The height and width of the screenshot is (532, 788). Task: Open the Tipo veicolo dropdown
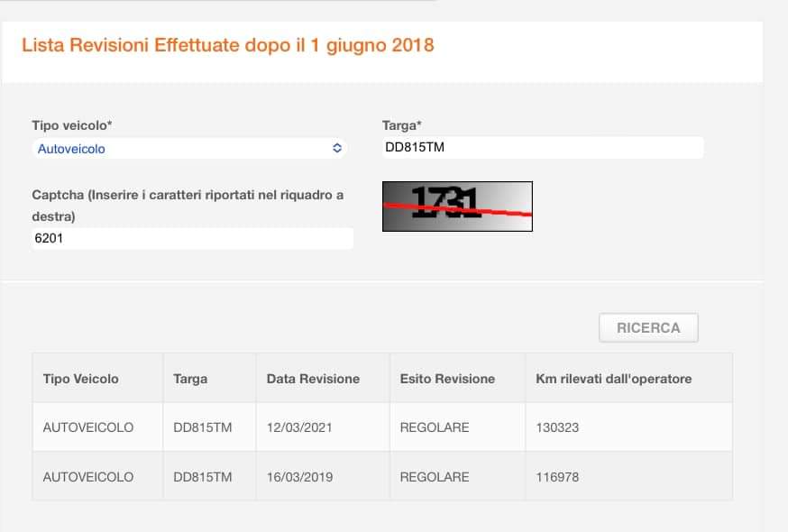point(185,149)
